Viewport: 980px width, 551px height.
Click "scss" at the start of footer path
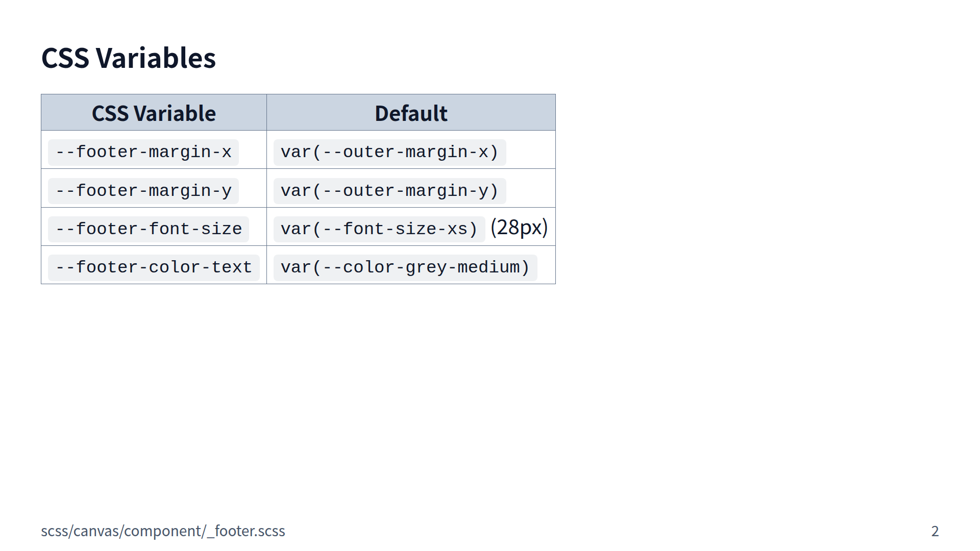55,531
